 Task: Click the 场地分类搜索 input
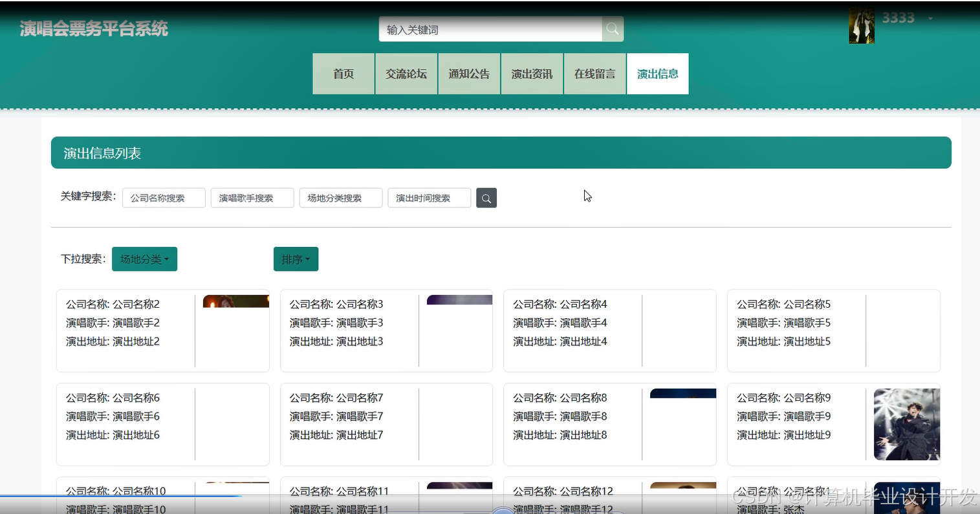click(341, 198)
